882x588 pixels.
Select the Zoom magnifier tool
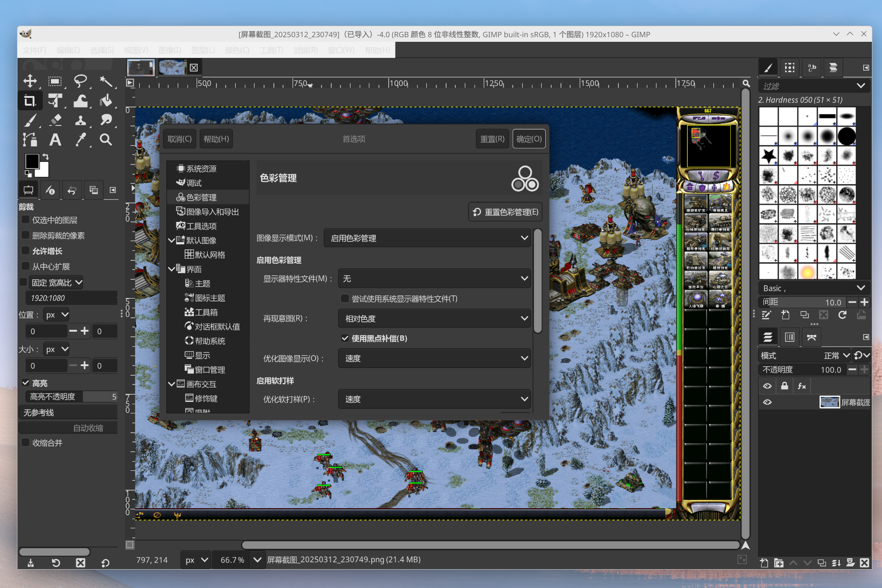point(106,140)
